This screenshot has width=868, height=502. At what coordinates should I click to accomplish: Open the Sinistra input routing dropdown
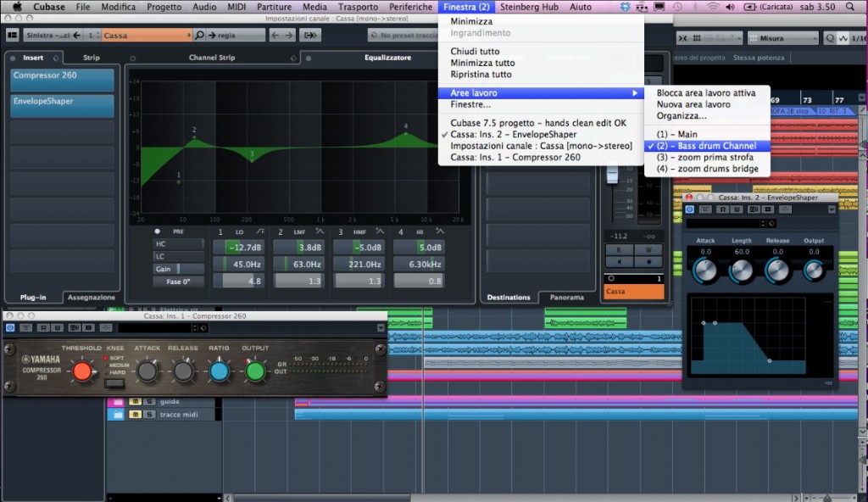pos(53,35)
